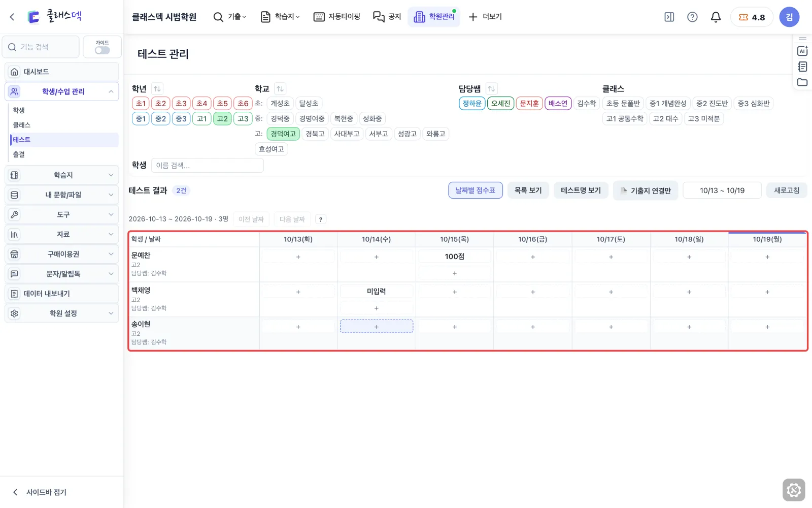The width and height of the screenshot is (812, 508).
Task: Sort schools using the 학교 sort icon
Action: (280, 88)
